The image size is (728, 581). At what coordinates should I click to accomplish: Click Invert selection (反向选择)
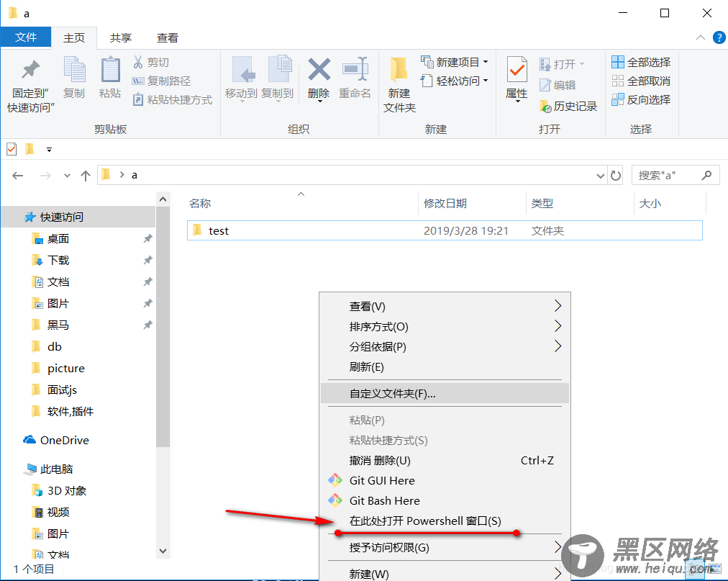point(641,99)
